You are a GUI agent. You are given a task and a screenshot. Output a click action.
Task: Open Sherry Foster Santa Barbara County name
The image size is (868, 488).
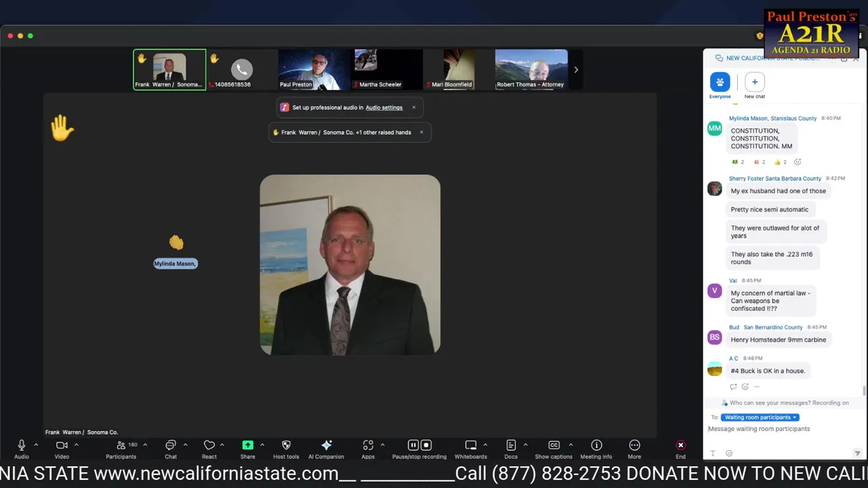[x=775, y=178]
